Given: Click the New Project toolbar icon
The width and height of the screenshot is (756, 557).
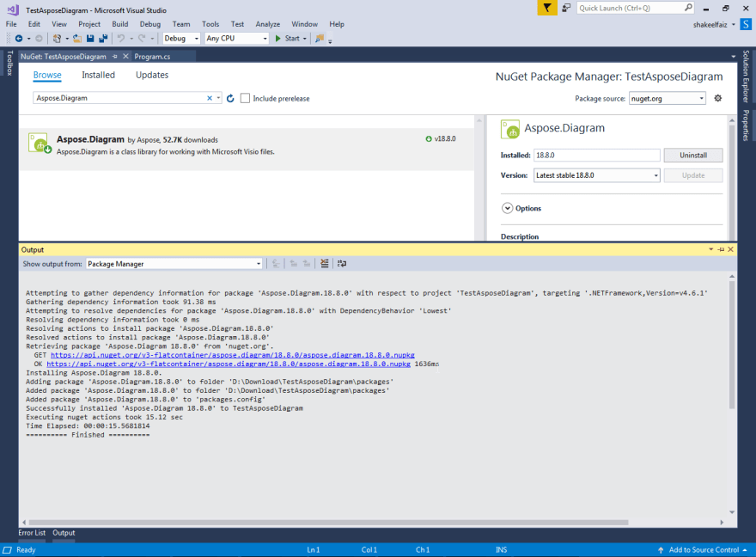Looking at the screenshot, I should pos(57,38).
